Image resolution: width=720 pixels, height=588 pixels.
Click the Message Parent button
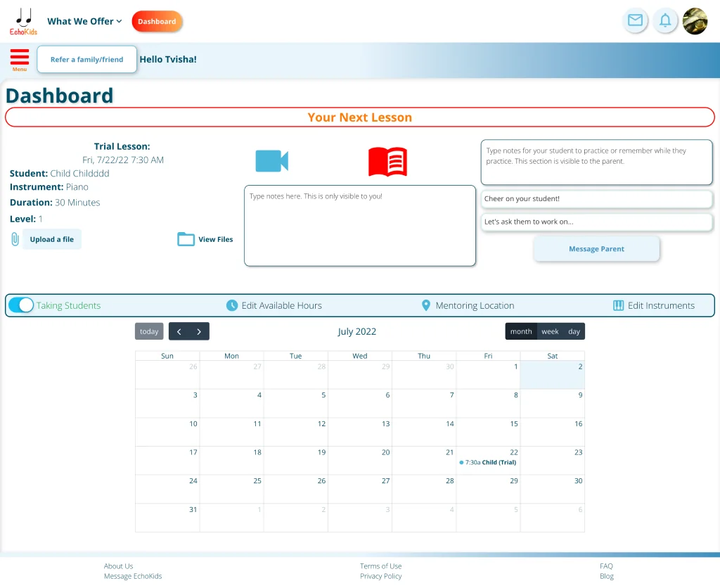596,249
